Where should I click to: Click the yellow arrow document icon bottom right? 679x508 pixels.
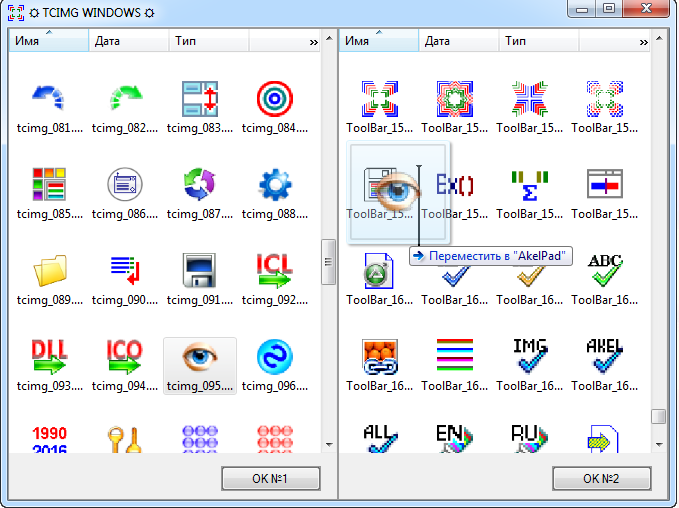(605, 439)
